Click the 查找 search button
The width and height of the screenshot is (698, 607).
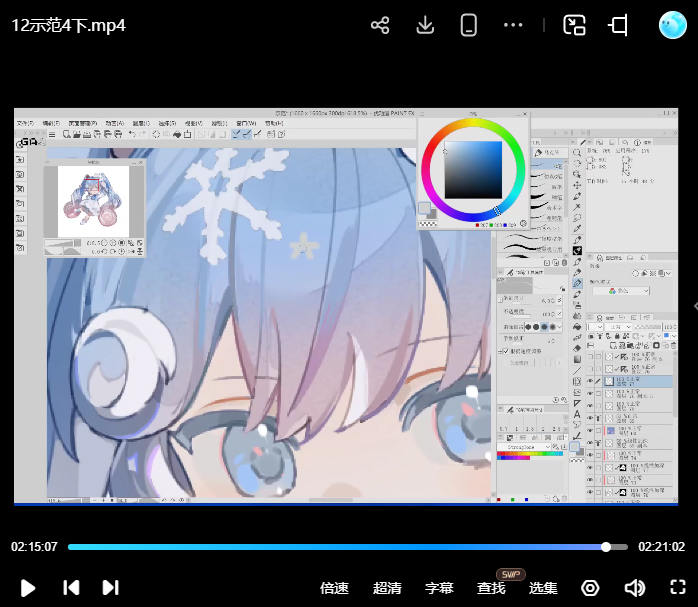(491, 588)
